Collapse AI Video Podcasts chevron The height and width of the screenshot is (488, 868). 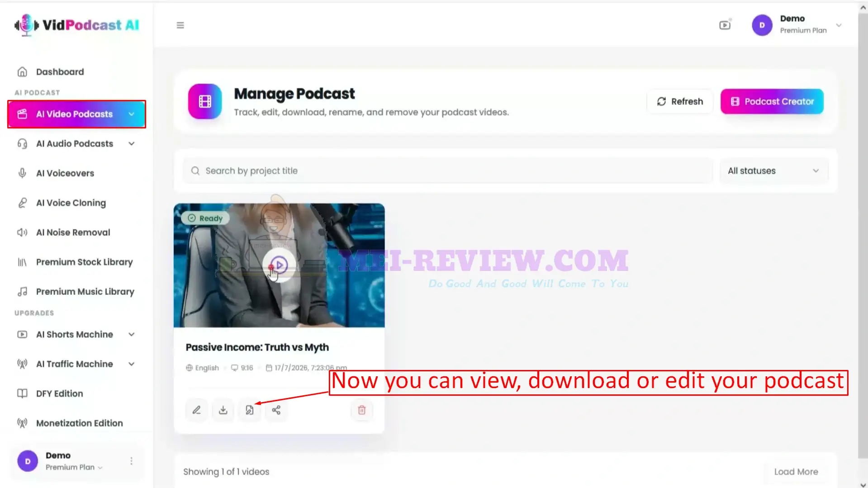[131, 114]
